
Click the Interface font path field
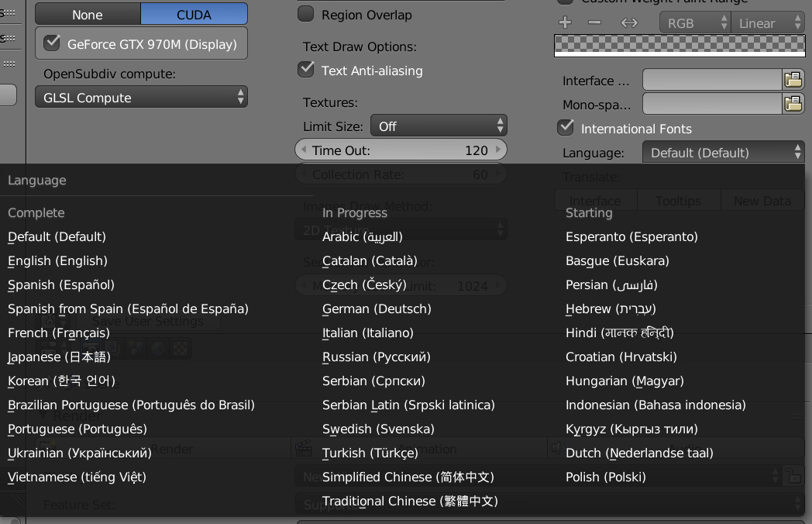pyautogui.click(x=711, y=80)
